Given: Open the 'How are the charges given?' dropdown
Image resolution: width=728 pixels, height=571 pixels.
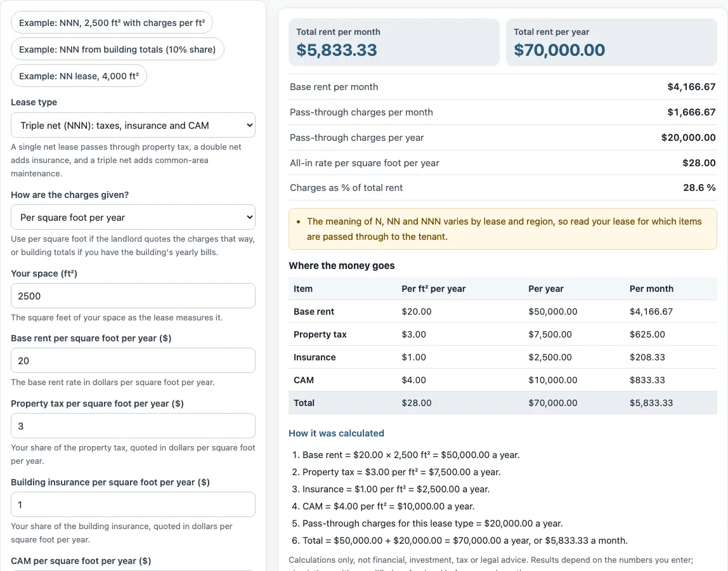Looking at the screenshot, I should point(133,217).
